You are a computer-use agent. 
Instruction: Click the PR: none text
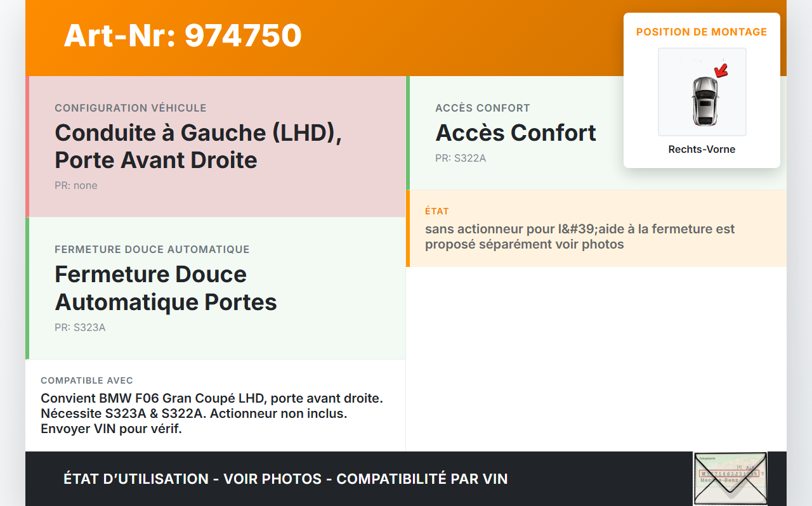[x=76, y=186]
